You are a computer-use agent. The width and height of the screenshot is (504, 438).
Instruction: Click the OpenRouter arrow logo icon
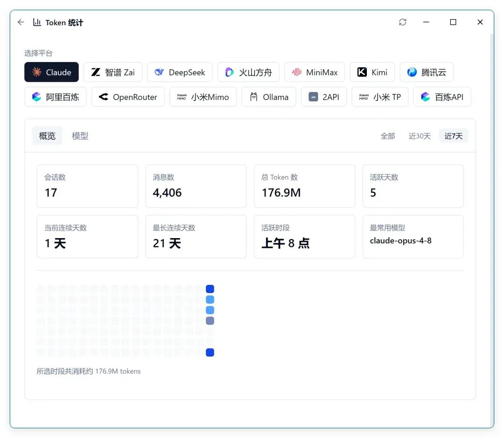tap(104, 97)
